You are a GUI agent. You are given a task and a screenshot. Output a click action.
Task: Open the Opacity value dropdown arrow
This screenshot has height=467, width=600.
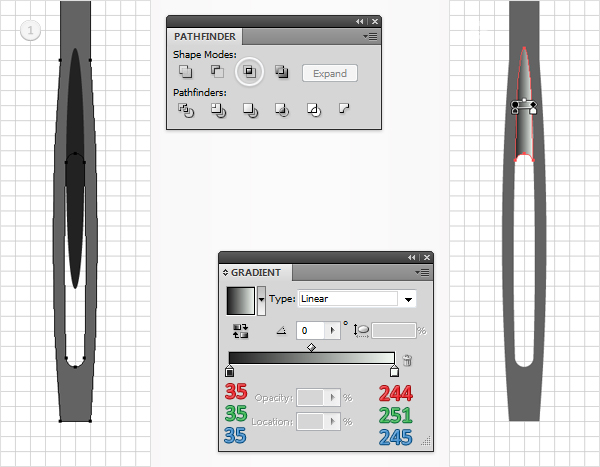coord(333,398)
